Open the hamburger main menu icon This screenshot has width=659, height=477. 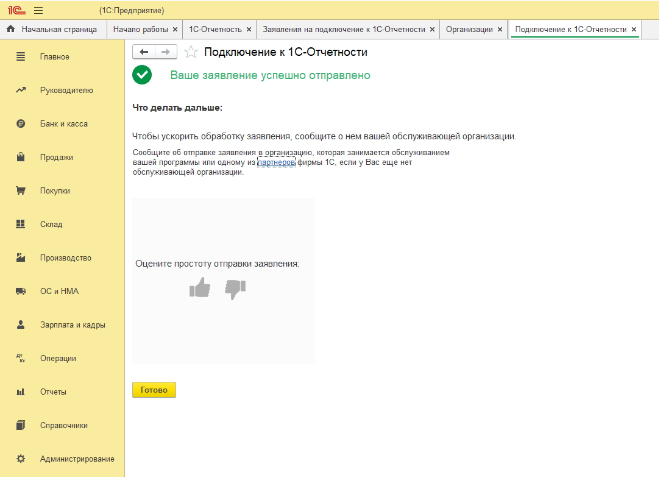(38, 11)
